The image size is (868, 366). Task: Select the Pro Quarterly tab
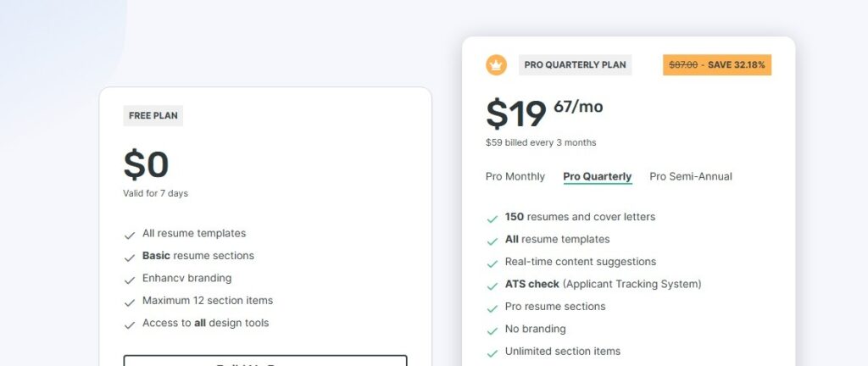click(598, 176)
